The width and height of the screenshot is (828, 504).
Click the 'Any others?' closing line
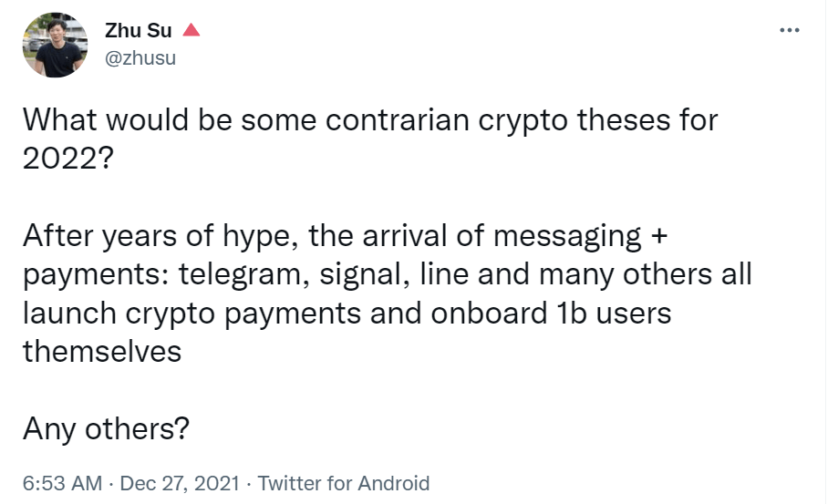click(106, 428)
